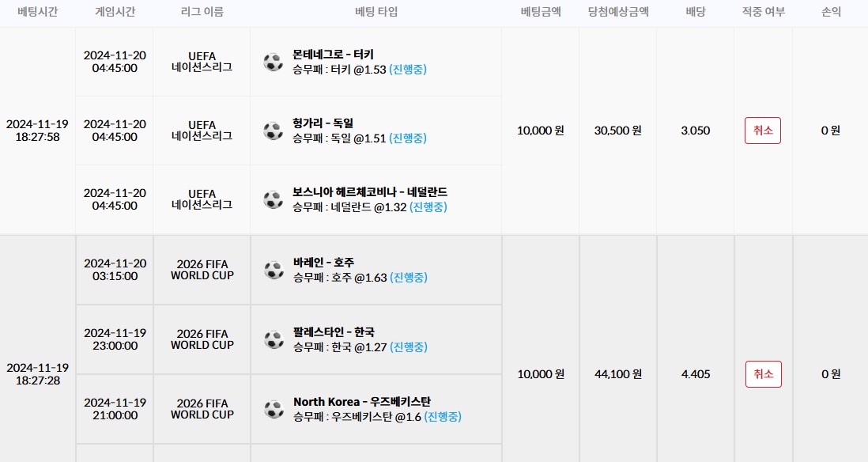
Task: Click the 팔레스타인 - 한국 match title
Action: [334, 331]
